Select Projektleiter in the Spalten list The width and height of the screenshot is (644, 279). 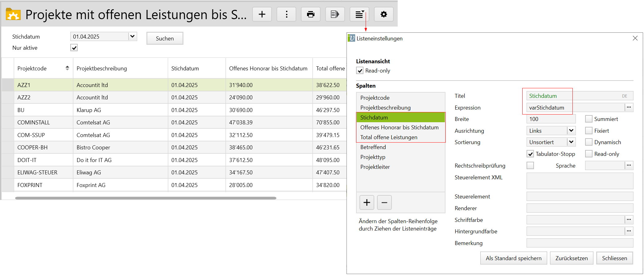point(375,167)
